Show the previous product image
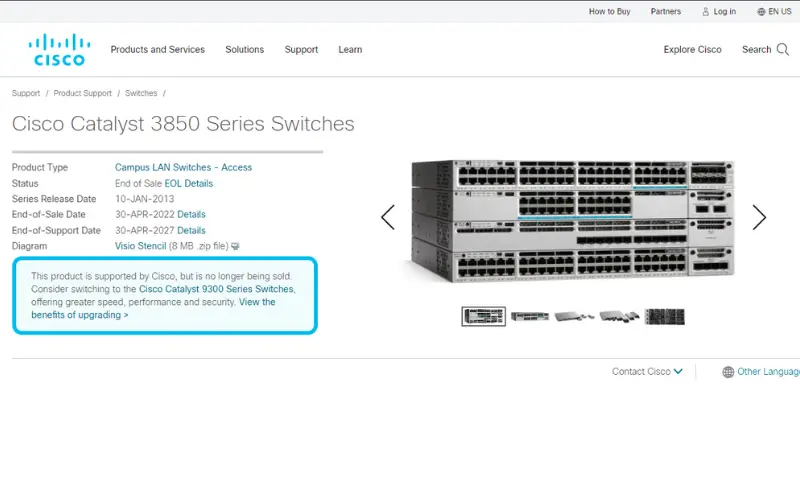The width and height of the screenshot is (800, 500). point(388,217)
